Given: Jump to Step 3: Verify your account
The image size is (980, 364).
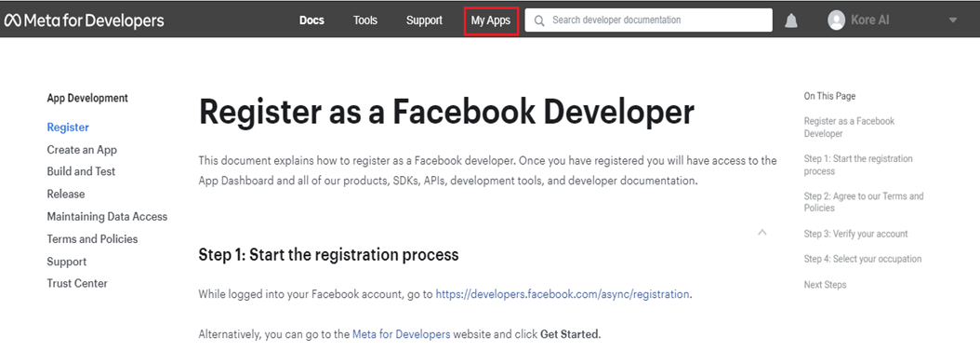Looking at the screenshot, I should coord(855,234).
